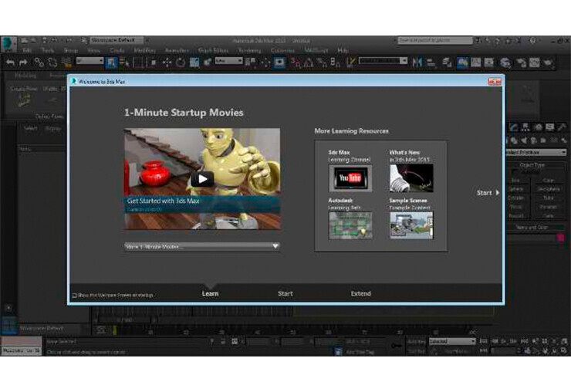Open the Modifiers menu
The image size is (571, 392).
pos(145,51)
